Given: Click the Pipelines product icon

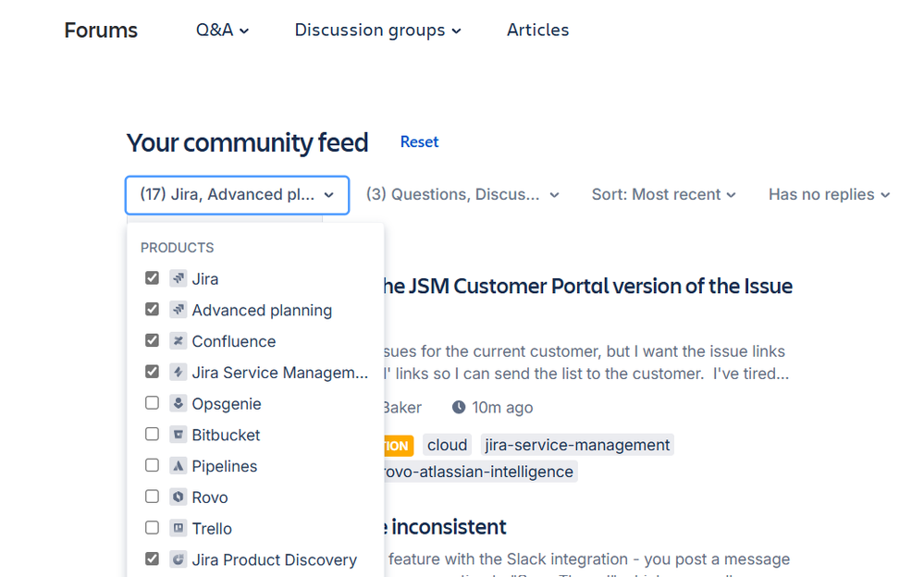Looking at the screenshot, I should (179, 466).
